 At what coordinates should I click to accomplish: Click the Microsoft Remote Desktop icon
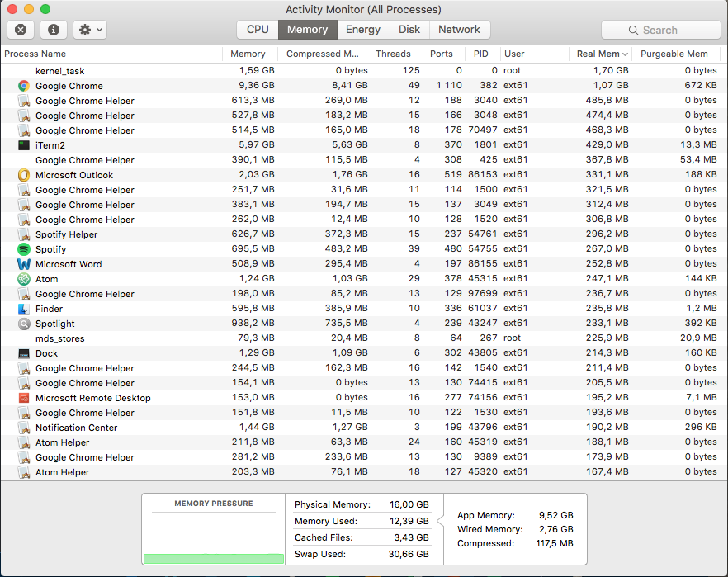click(24, 398)
